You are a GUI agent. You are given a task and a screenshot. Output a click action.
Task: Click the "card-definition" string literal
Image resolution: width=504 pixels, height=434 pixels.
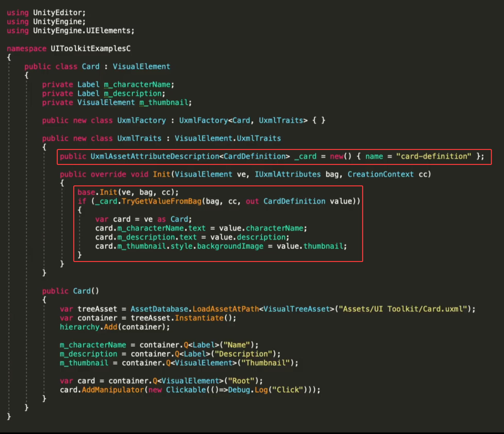coord(434,156)
